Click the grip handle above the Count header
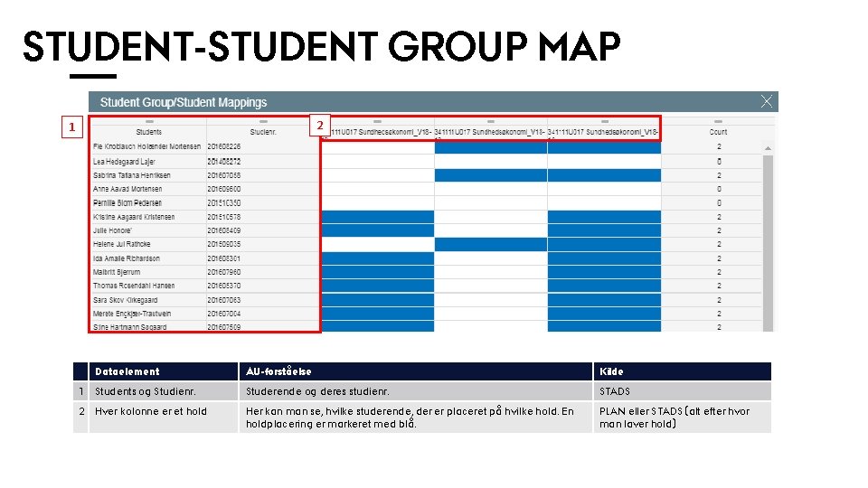 [x=718, y=121]
